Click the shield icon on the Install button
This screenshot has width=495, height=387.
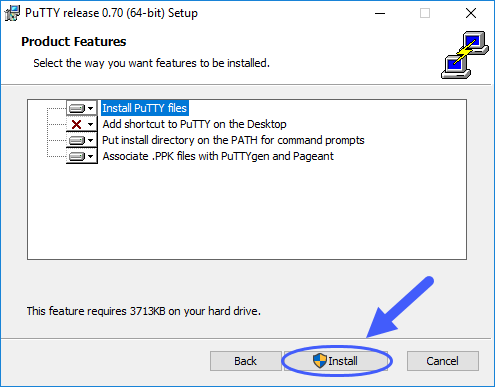coord(320,361)
